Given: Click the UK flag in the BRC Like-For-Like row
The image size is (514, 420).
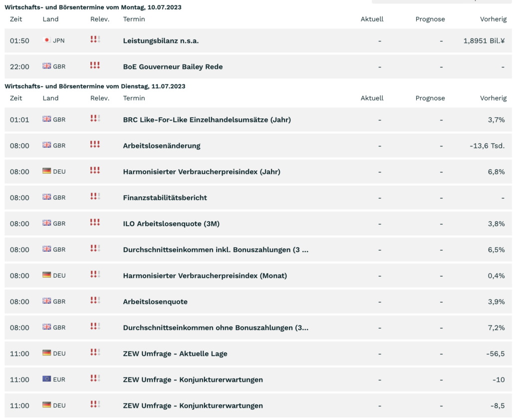Looking at the screenshot, I should click(x=46, y=119).
